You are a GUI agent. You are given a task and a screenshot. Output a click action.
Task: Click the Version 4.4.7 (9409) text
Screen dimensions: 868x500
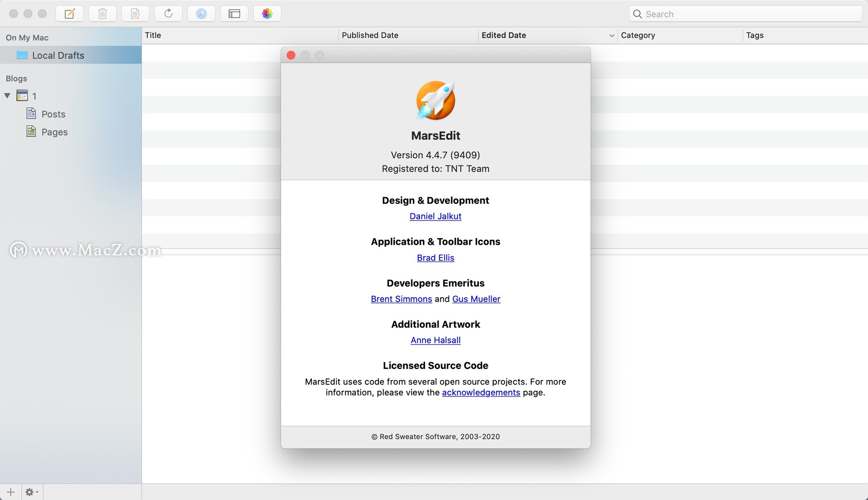click(435, 155)
